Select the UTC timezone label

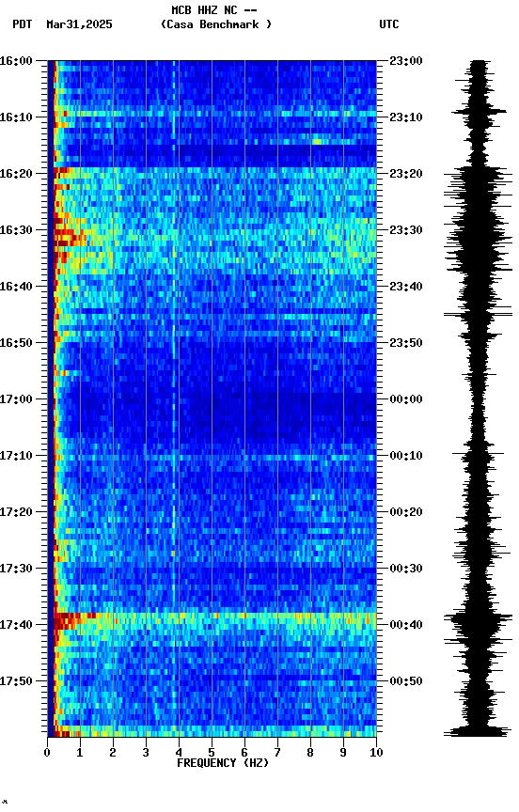389,24
